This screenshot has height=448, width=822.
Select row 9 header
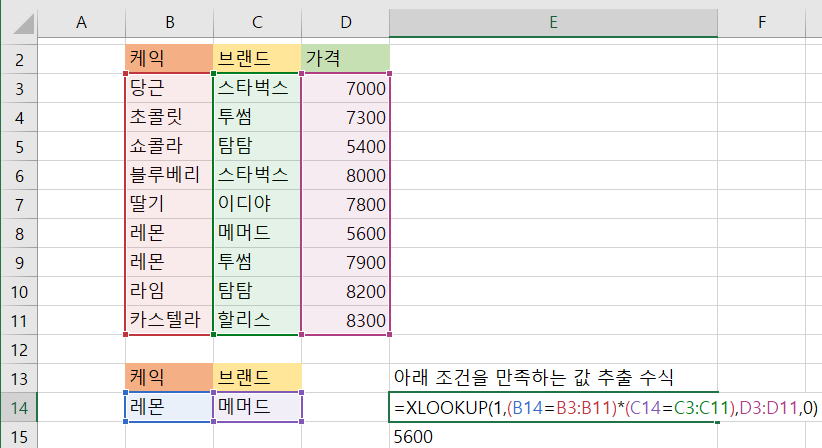pos(19,263)
